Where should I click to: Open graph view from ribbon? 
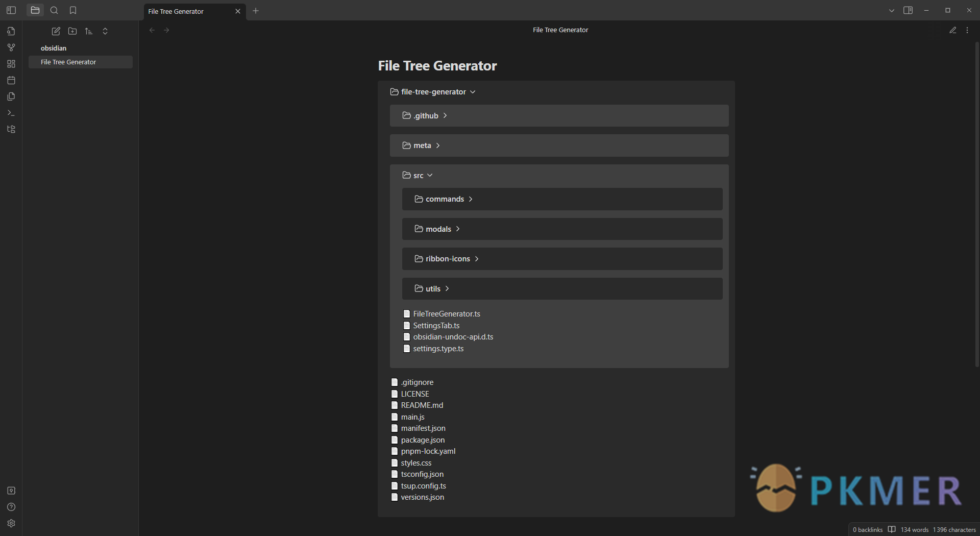coord(11,47)
